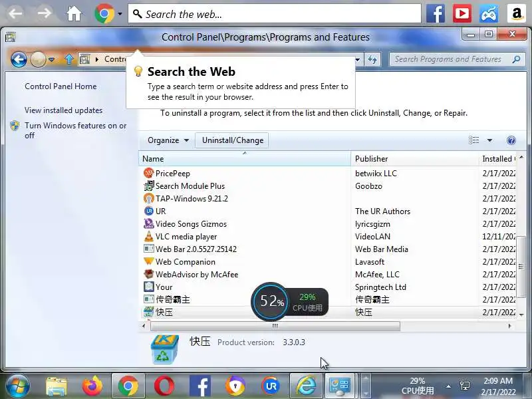Focus the Search Programs and Features box
This screenshot has width=532, height=399.
(458, 59)
